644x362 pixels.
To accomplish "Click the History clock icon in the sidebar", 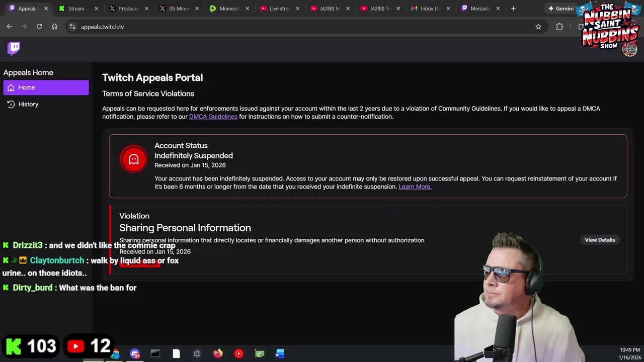I will (x=11, y=104).
